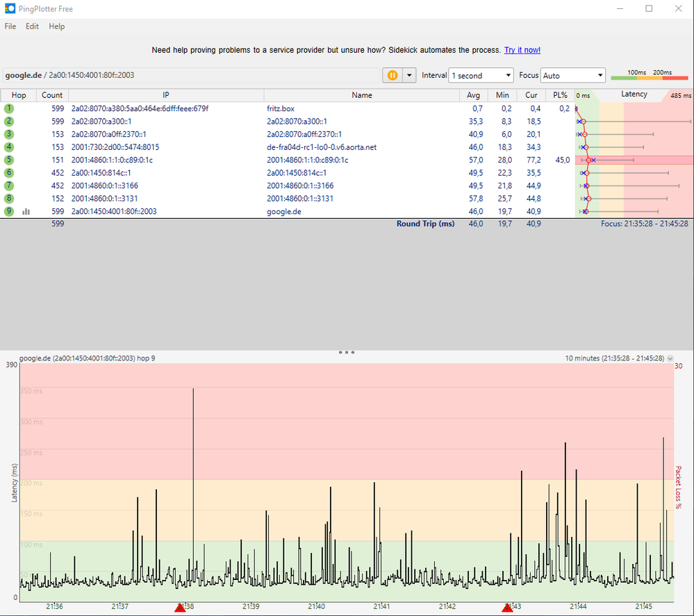
Task: Click the hop 8 green circle icon
Action: [9, 198]
